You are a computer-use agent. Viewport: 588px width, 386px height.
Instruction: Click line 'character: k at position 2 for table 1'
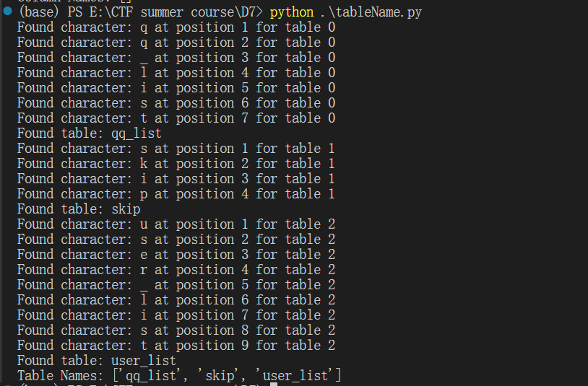(176, 164)
